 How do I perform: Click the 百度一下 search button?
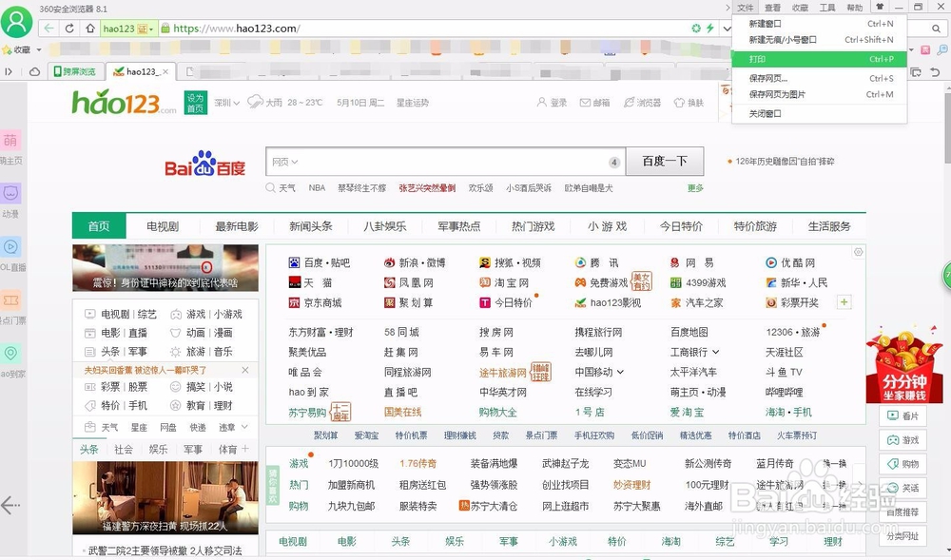664,162
